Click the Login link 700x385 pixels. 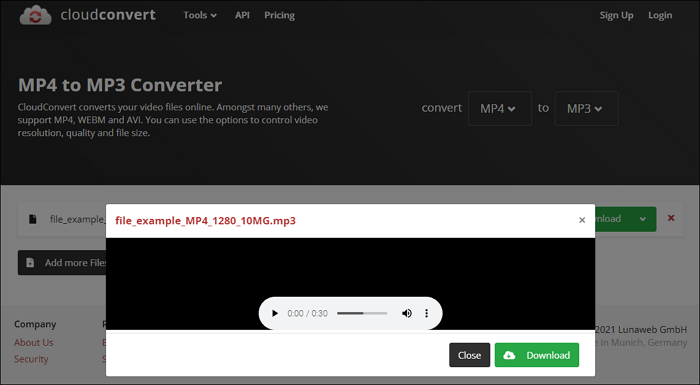pyautogui.click(x=660, y=15)
